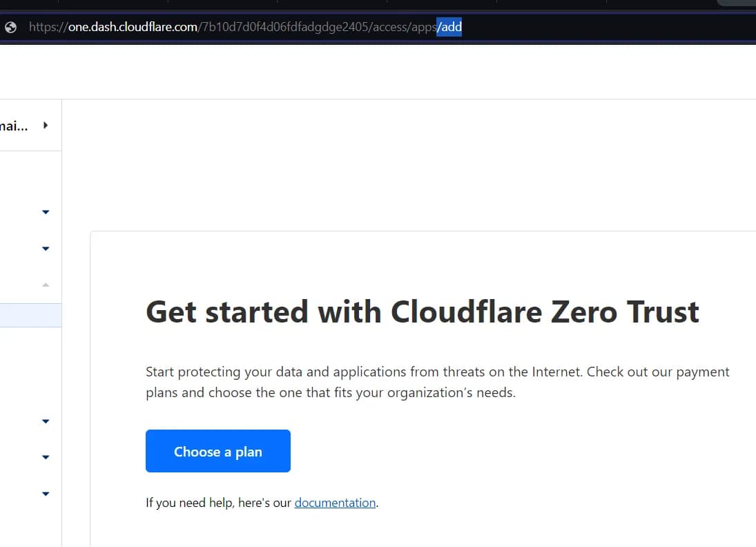Click the "Get started with Cloudflare Zero Trust" heading
756x547 pixels.
[x=422, y=312]
